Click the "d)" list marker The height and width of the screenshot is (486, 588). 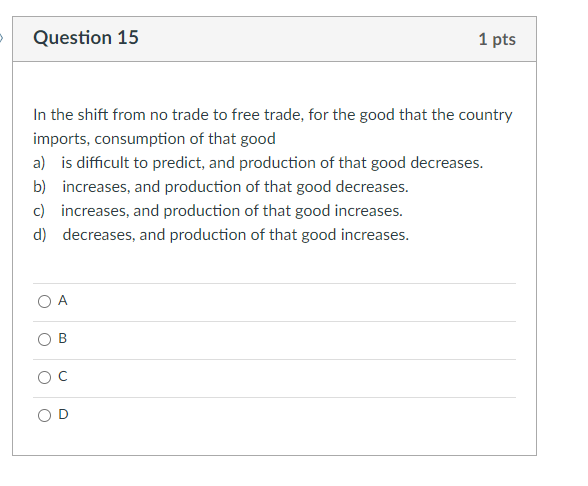click(40, 235)
